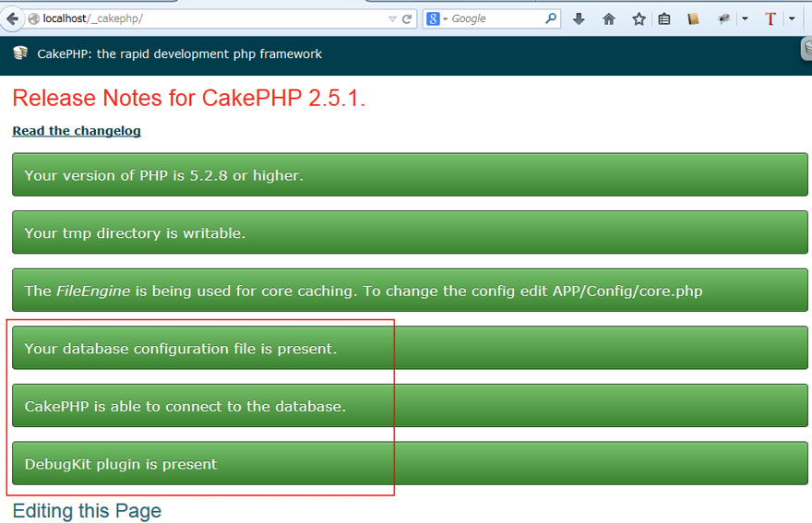Open the downloads arrow icon

[579, 19]
